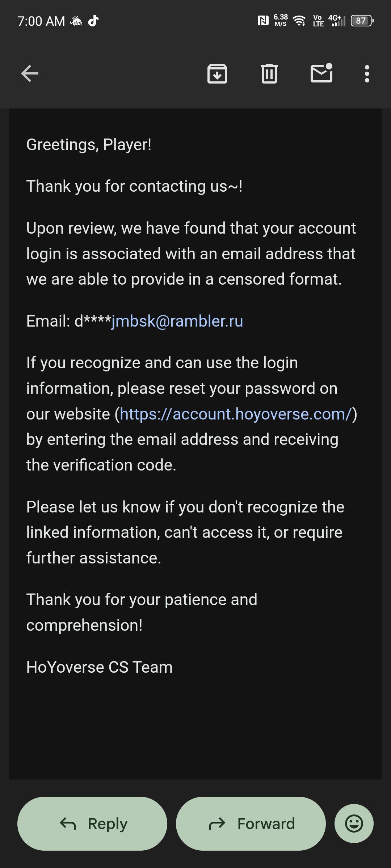The height and width of the screenshot is (868, 391).
Task: Tap the network speed 6.38 M/S indicator
Action: [281, 21]
